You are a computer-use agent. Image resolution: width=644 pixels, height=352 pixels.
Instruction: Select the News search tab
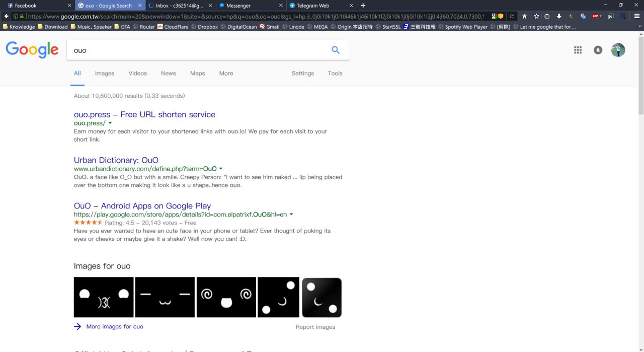169,73
